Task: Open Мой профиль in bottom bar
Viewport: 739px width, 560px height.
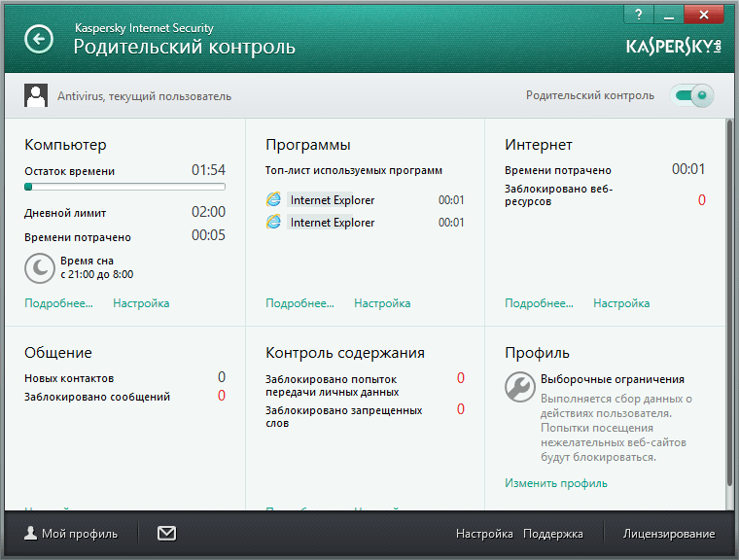Action: pos(71,534)
